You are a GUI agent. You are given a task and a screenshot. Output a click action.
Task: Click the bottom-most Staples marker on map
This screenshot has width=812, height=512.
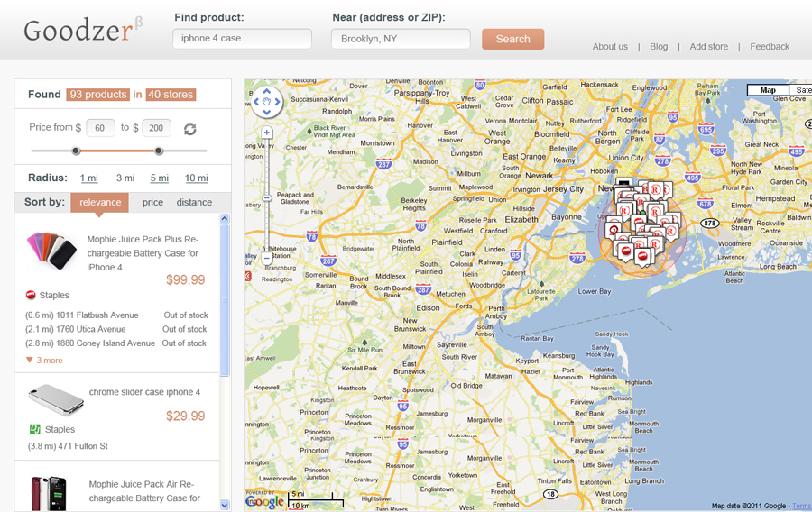click(x=642, y=255)
